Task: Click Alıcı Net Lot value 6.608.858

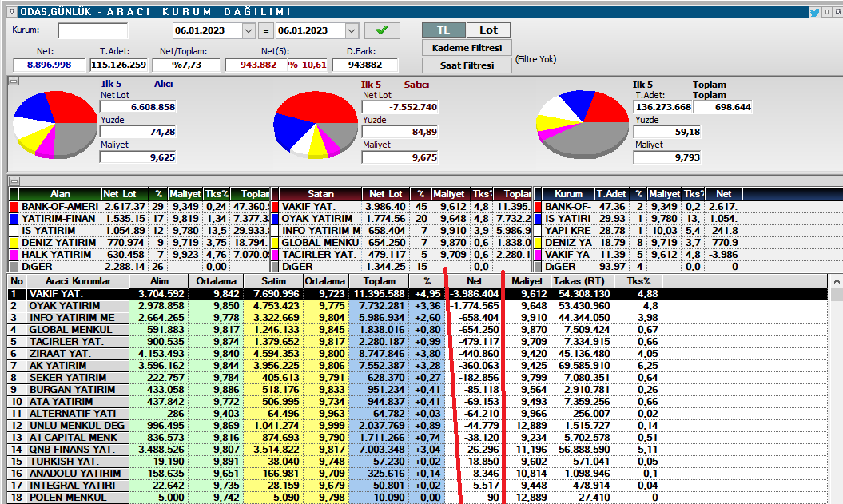Action: (x=138, y=107)
